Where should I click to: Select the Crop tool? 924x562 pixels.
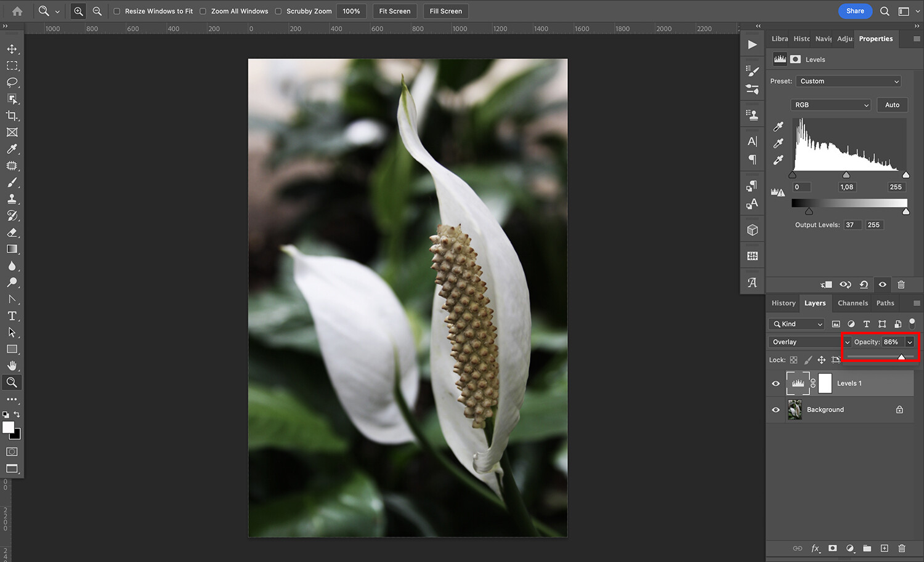(12, 115)
